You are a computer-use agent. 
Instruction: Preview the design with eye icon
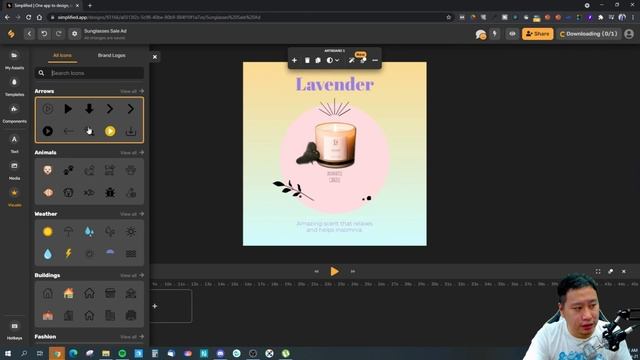click(x=512, y=34)
